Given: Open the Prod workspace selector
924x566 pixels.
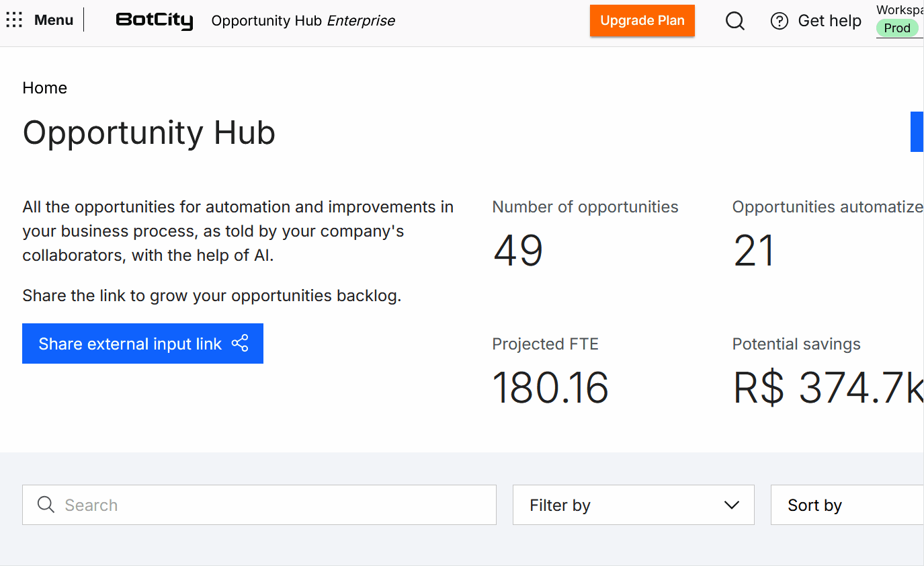Looking at the screenshot, I should [897, 28].
